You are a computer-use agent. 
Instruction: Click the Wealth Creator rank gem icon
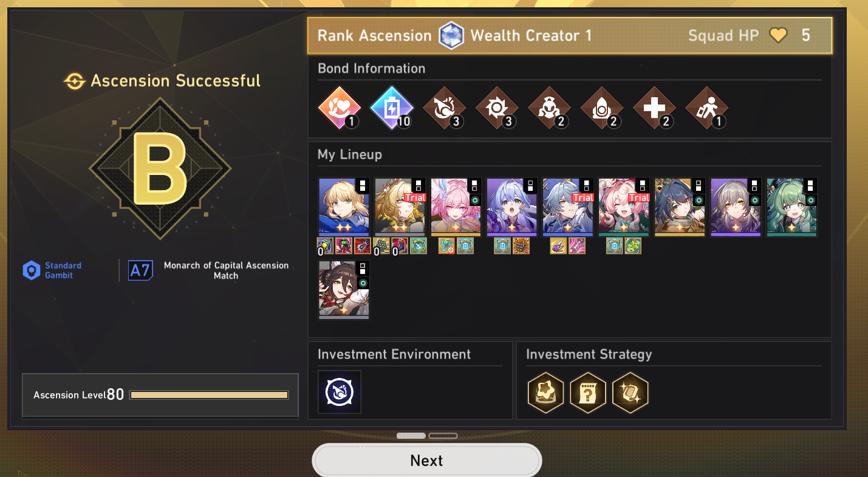point(451,35)
